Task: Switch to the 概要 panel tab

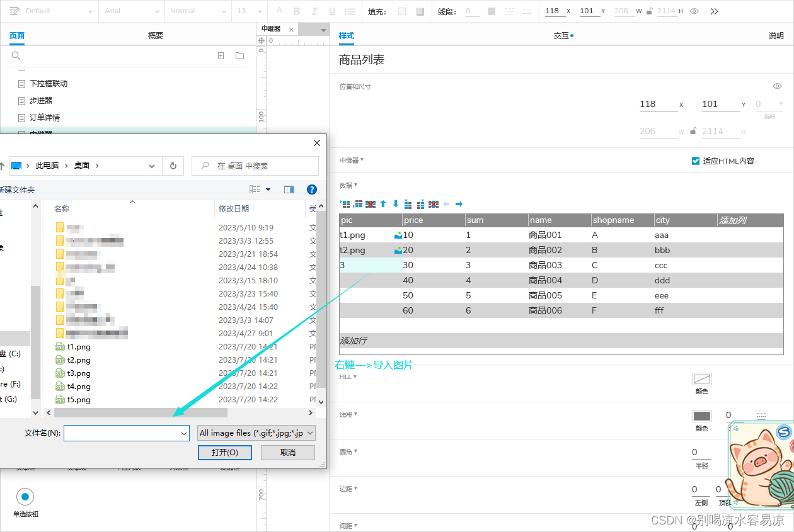Action: (x=155, y=35)
